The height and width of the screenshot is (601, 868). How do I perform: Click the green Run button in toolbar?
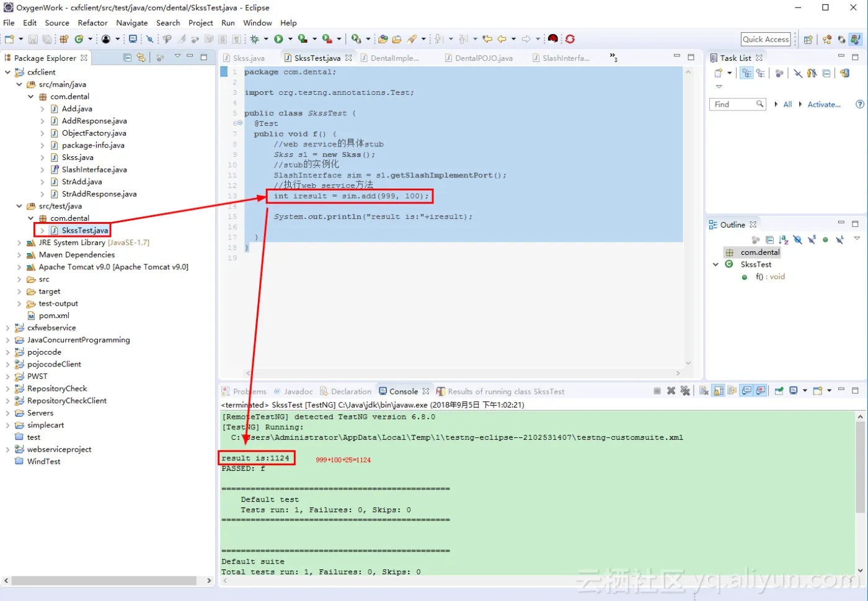pyautogui.click(x=278, y=39)
